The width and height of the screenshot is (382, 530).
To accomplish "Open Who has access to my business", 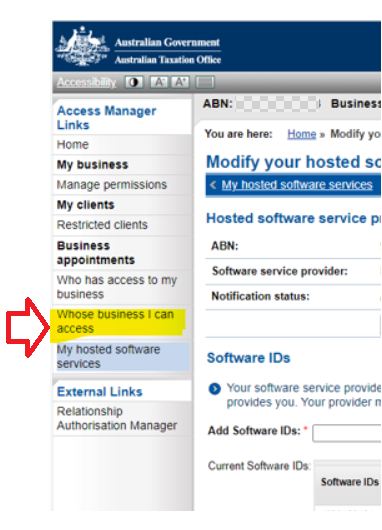I will coord(117,287).
